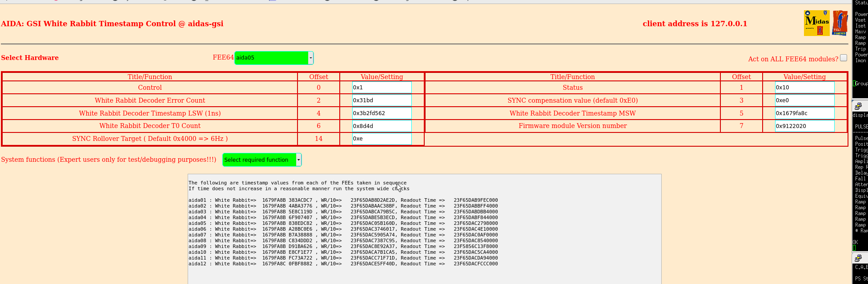Click the aida05 timestamp row in the output
The height and width of the screenshot is (284, 868).
coord(343,224)
